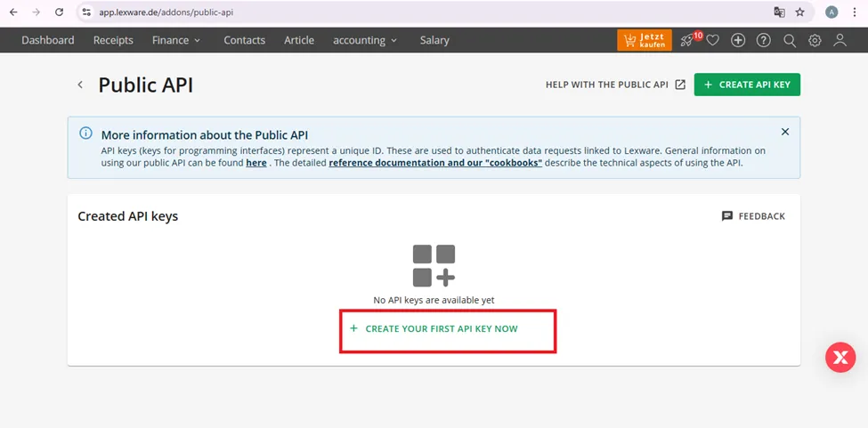This screenshot has width=868, height=428.
Task: Click 'No API keys are available yet' text
Action: coord(434,300)
